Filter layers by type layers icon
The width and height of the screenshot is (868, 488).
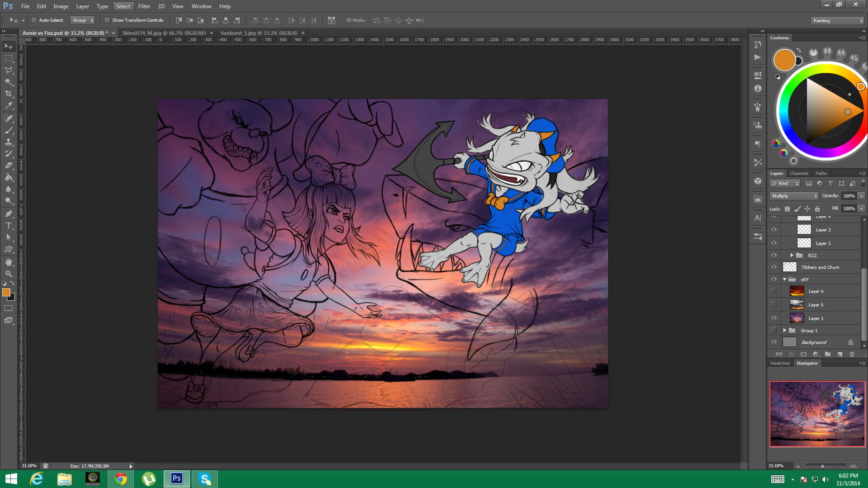[x=830, y=183]
